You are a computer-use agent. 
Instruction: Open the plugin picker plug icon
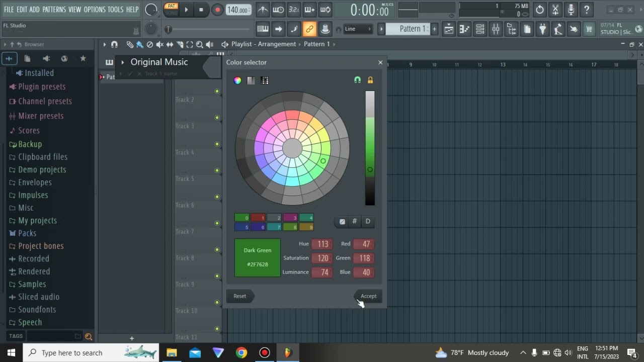[x=542, y=29]
